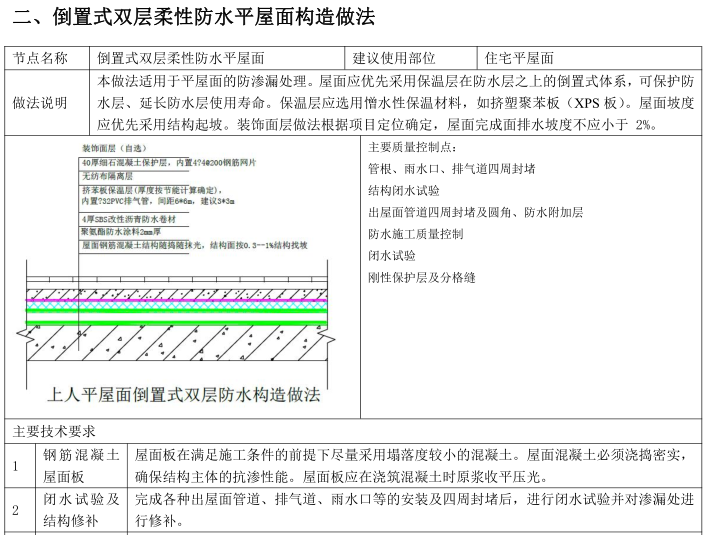The width and height of the screenshot is (706, 535).
Task: Select the 节点名称 header cell
Action: [47, 58]
